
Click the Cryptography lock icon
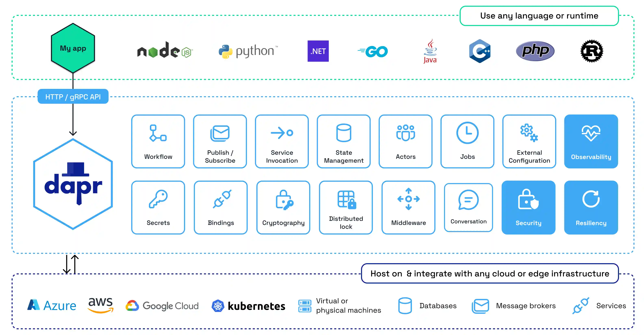point(283,200)
